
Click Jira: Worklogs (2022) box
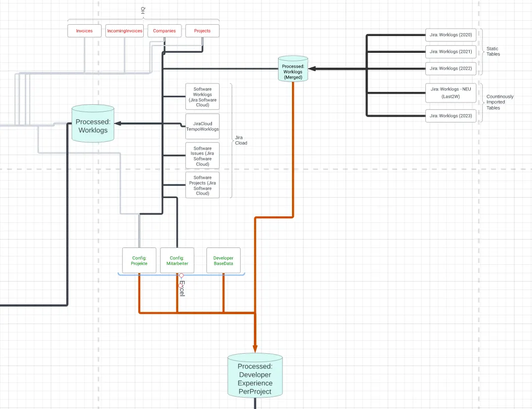450,69
